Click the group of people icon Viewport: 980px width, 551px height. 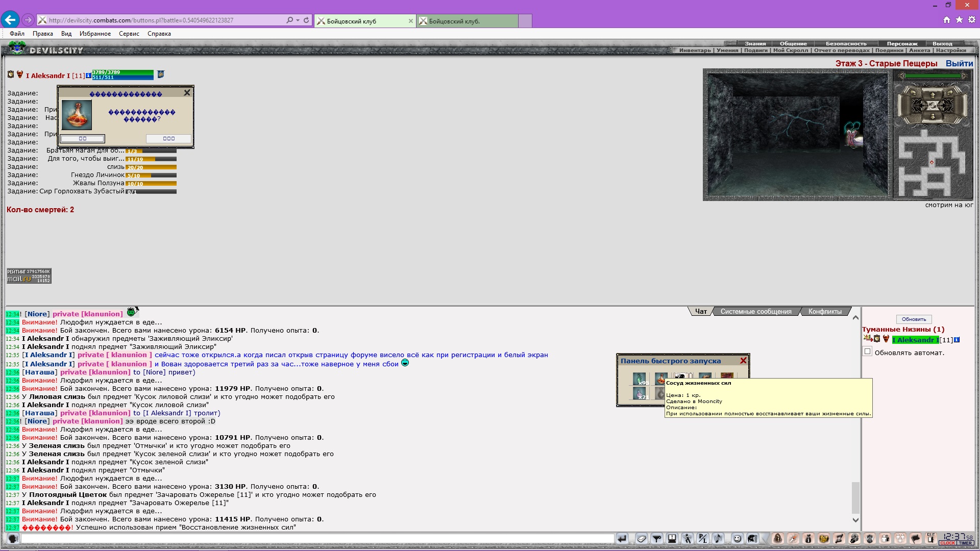coord(900,538)
